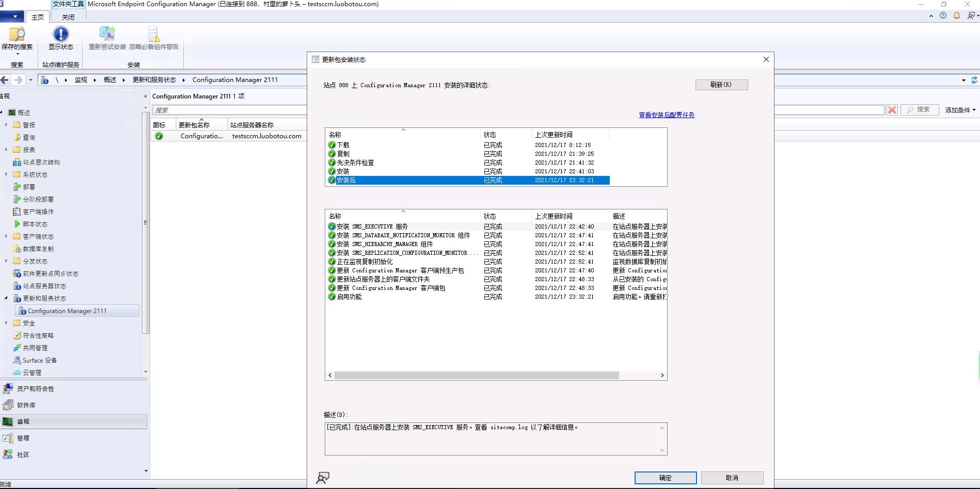Expand the 警报 tree node arrow

(6, 125)
